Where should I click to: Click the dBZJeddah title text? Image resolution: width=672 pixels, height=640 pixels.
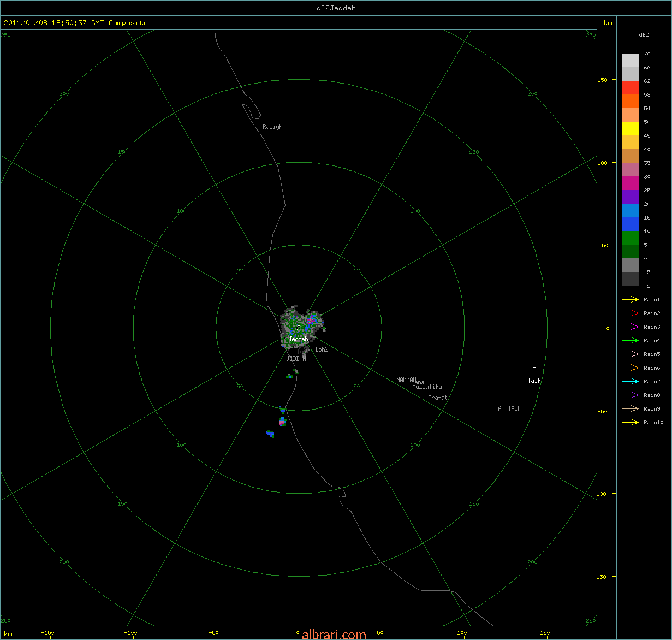336,8
